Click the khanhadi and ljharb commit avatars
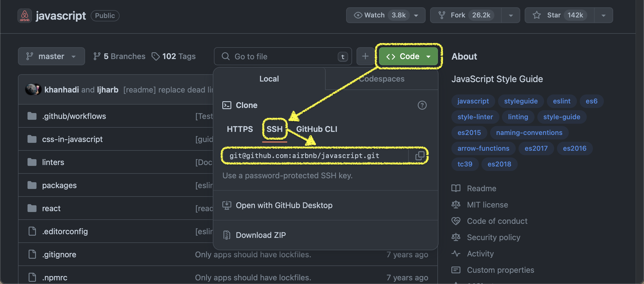 coord(33,89)
